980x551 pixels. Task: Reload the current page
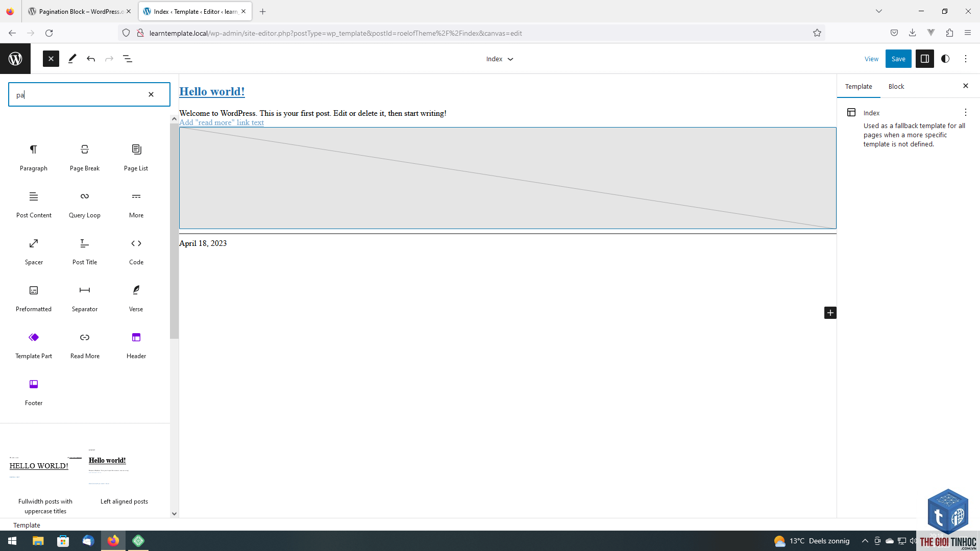pyautogui.click(x=49, y=33)
